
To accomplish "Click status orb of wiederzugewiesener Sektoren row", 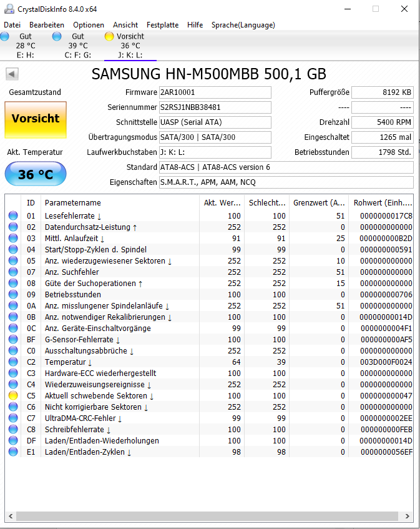I will tap(13, 261).
